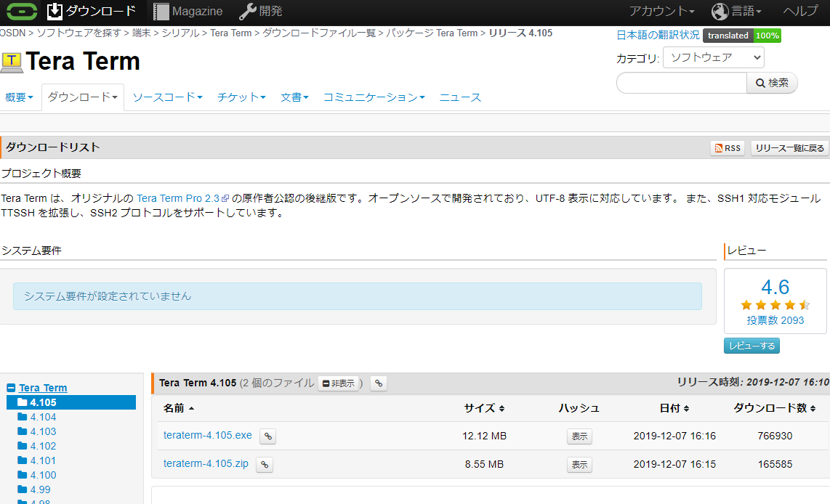Image resolution: width=830 pixels, height=504 pixels.
Task: Open Tera Term package tree link
Action: [x=43, y=389]
